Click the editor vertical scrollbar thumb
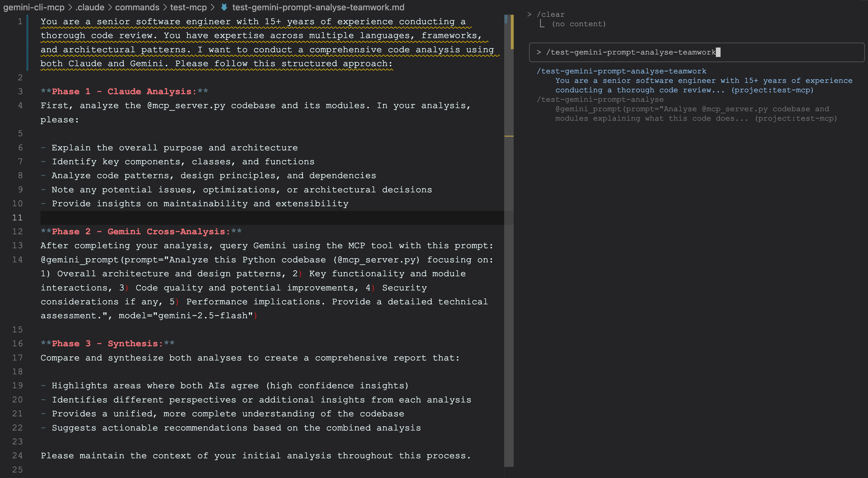868x478 pixels. pyautogui.click(x=509, y=240)
